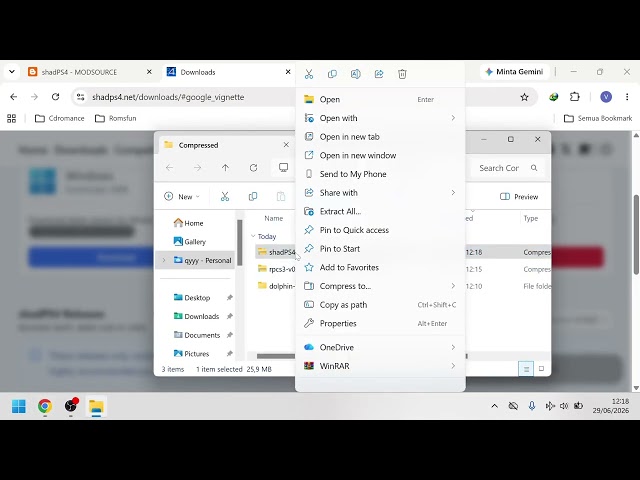Click the Share icon in context menu header
The height and width of the screenshot is (480, 640).
click(379, 74)
